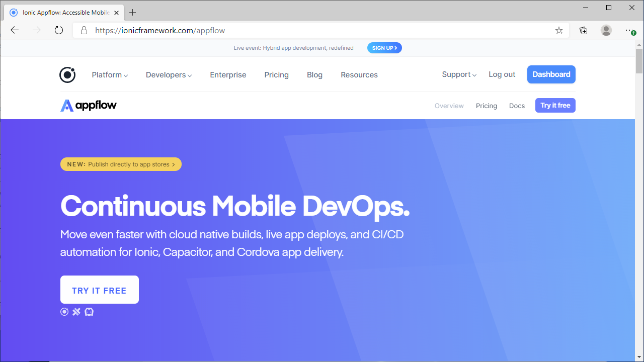This screenshot has height=362, width=644.
Task: Open the NEW: Publish directly to app stores badge
Action: point(121,164)
